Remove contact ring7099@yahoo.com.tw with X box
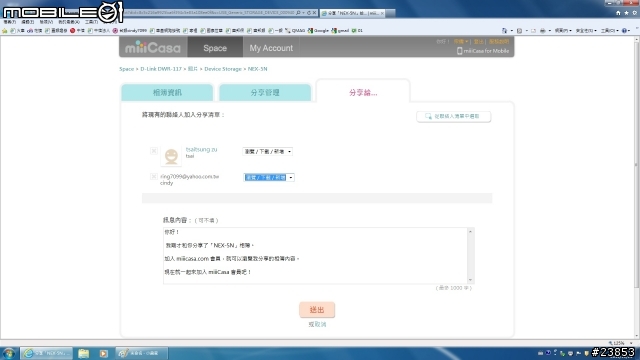Screen dimensions: 640x360 click(154, 177)
